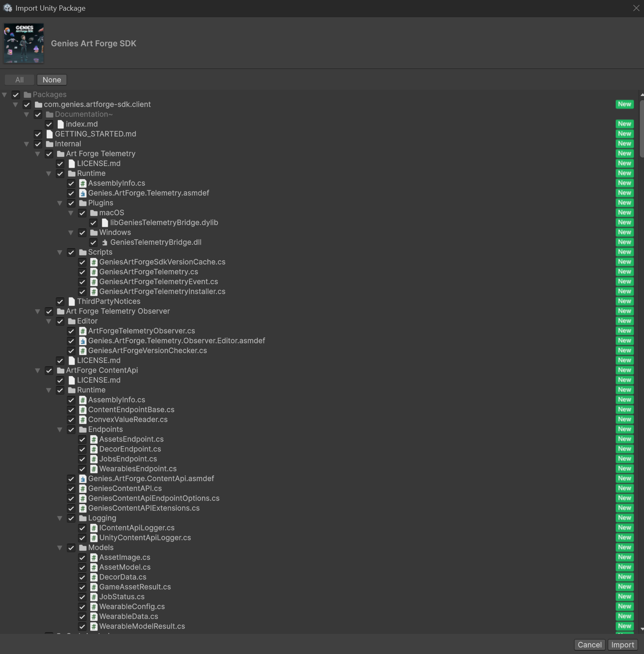This screenshot has height=654, width=644.
Task: Click the C# script icon for GeniesArtForgeTelemetry.cs
Action: (x=94, y=272)
